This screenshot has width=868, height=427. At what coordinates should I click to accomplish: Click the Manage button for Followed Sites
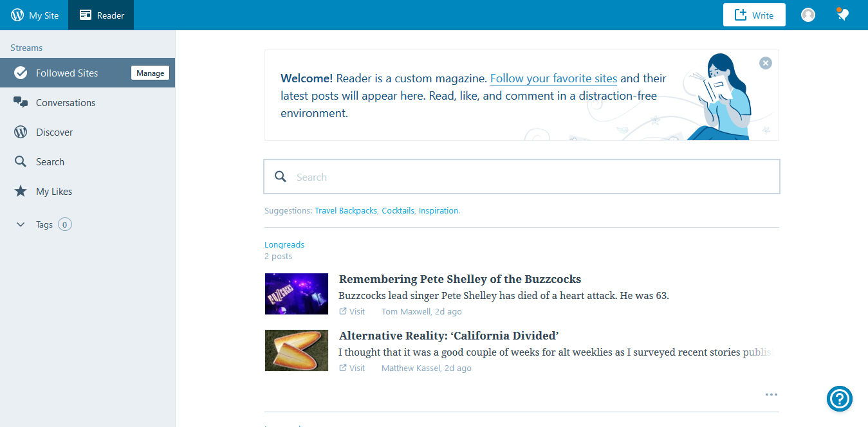pyautogui.click(x=150, y=73)
